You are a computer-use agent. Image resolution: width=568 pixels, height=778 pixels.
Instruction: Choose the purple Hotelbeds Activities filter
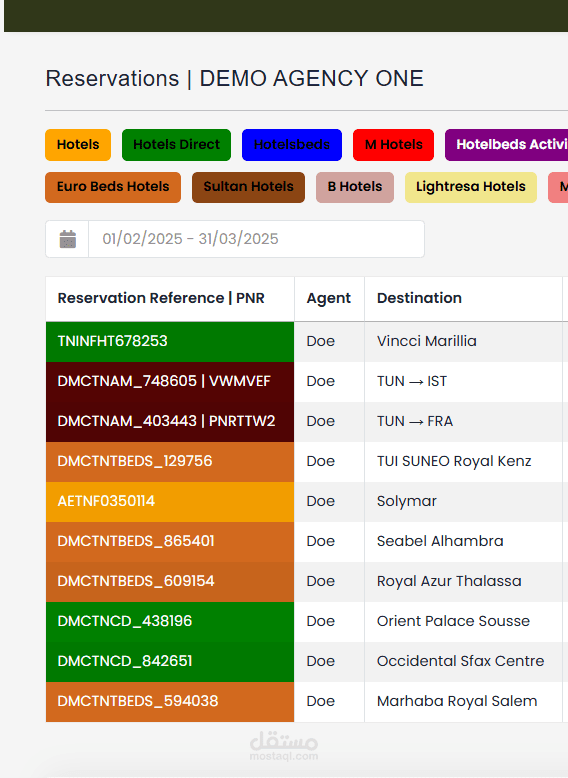[506, 145]
